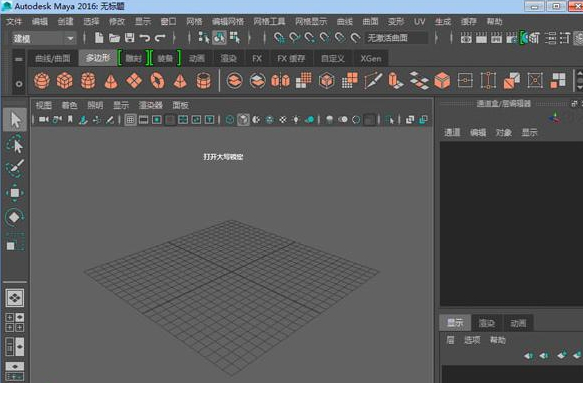The width and height of the screenshot is (583, 398).
Task: Select the Lasso selection tool
Action: click(x=15, y=144)
